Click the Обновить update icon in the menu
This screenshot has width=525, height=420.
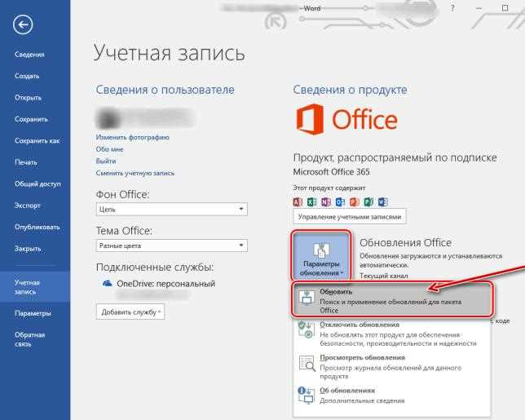(x=307, y=298)
